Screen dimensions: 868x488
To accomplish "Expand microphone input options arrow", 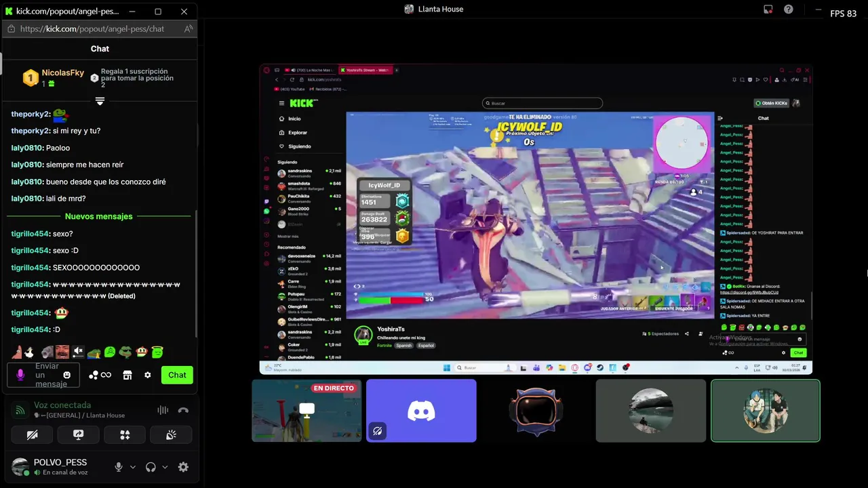I will click(133, 467).
